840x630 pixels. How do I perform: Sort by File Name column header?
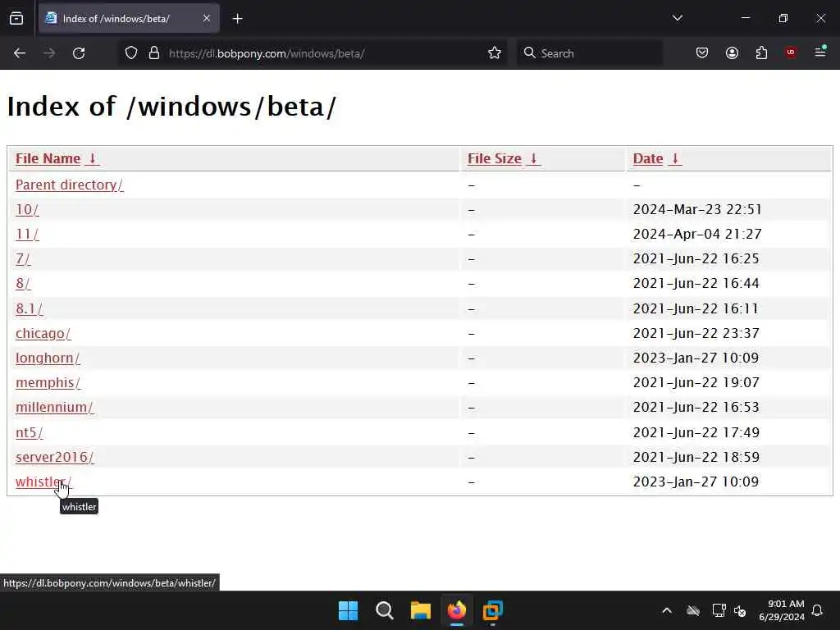click(48, 158)
